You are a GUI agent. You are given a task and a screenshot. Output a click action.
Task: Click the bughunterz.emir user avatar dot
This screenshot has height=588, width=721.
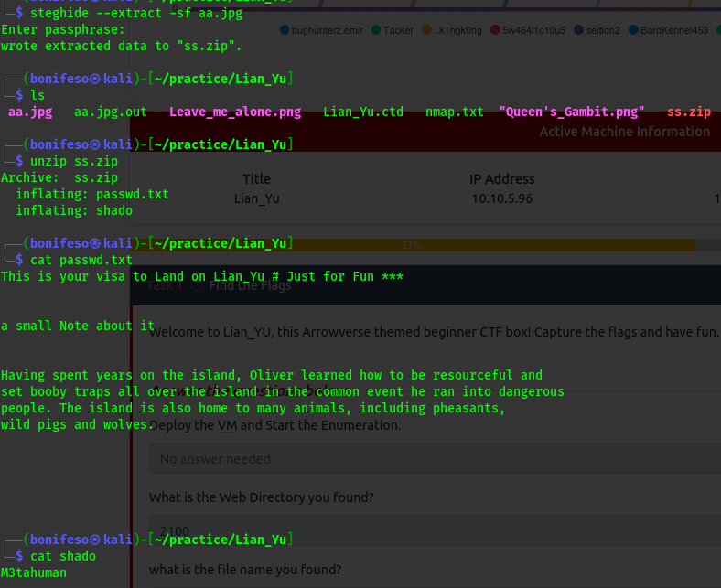[x=284, y=30]
